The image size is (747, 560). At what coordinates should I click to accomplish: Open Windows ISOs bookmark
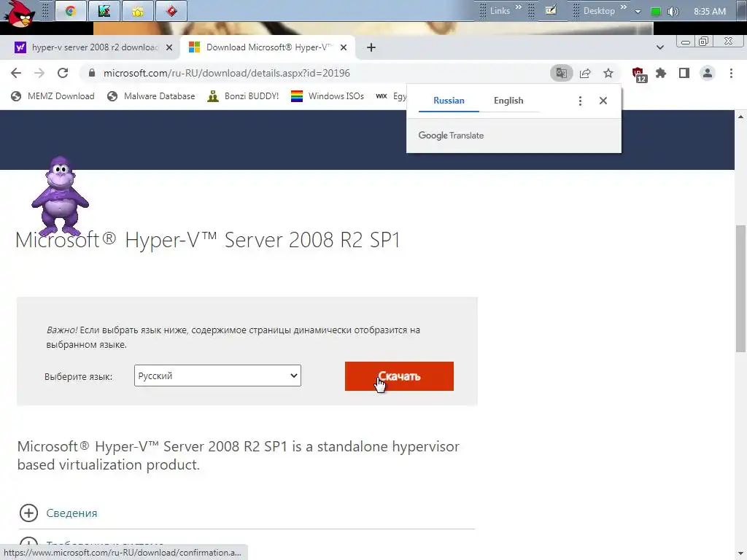pyautogui.click(x=328, y=96)
